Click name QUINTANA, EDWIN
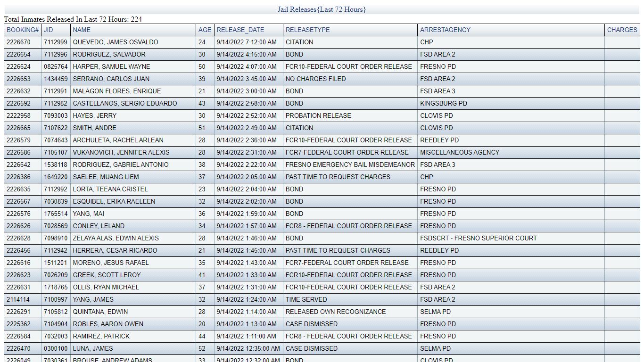 pos(100,312)
